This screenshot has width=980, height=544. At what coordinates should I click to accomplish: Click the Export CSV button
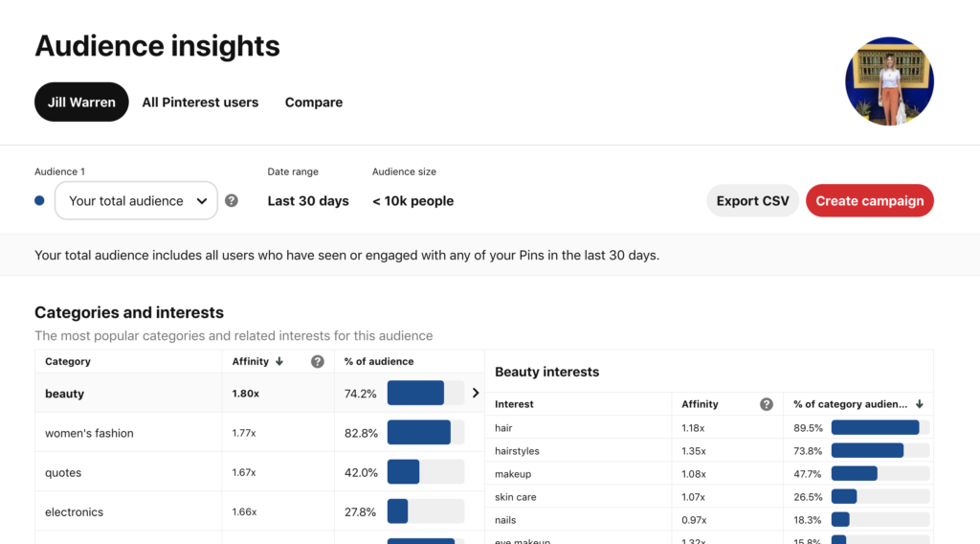(x=753, y=201)
